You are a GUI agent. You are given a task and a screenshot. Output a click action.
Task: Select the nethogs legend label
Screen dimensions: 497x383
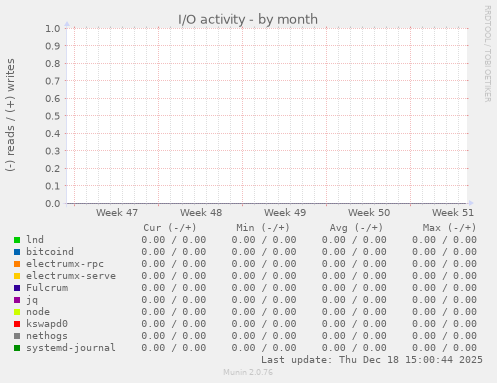click(x=47, y=336)
